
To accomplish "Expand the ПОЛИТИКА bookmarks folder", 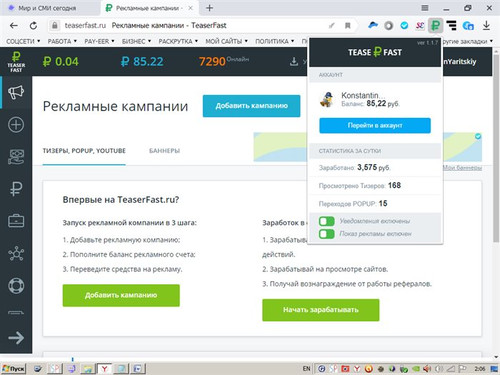I will pyautogui.click(x=275, y=41).
